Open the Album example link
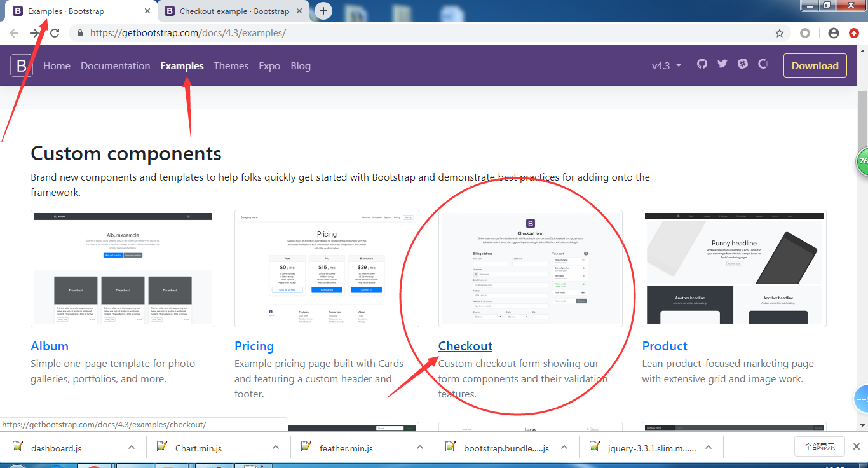Screen dimensions: 868x468 (50, 346)
